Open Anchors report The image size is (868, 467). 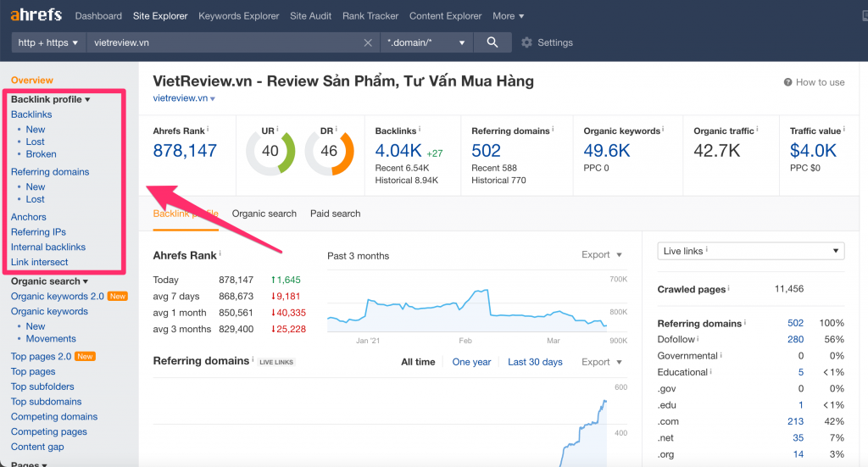click(29, 218)
